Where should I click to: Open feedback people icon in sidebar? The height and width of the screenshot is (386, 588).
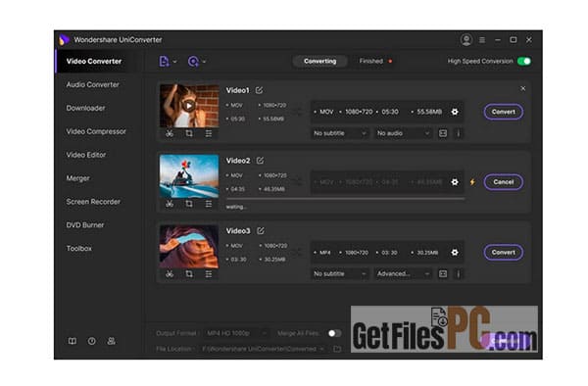[111, 341]
